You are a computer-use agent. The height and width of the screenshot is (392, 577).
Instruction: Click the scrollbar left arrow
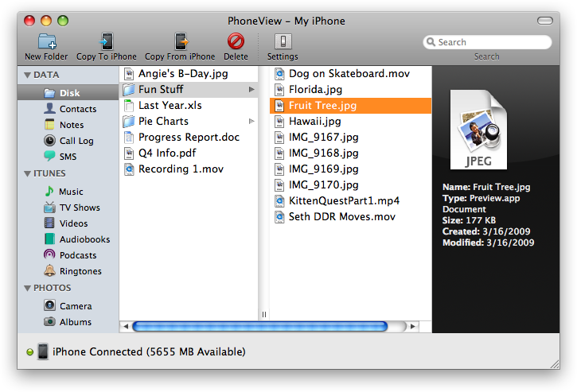(x=126, y=326)
